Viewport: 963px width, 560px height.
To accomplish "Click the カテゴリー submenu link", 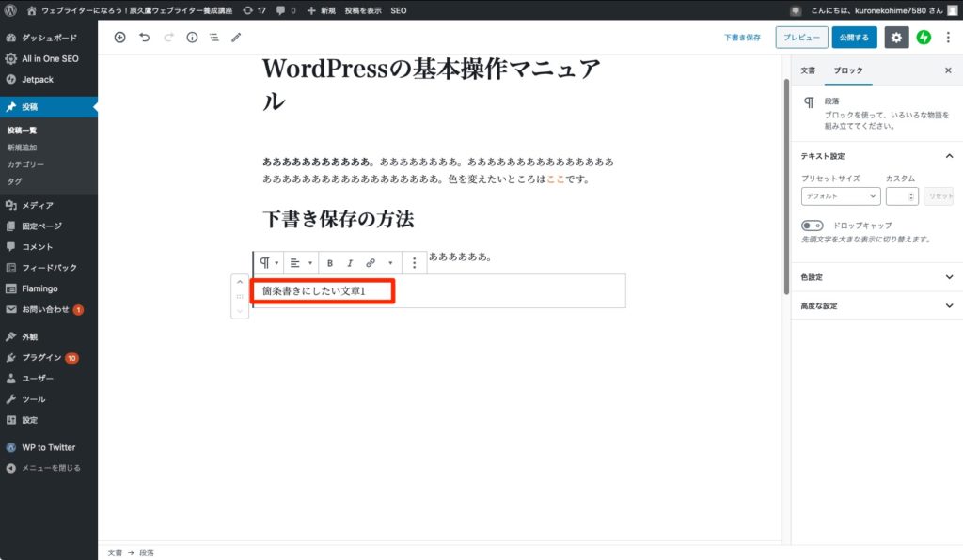I will point(25,165).
